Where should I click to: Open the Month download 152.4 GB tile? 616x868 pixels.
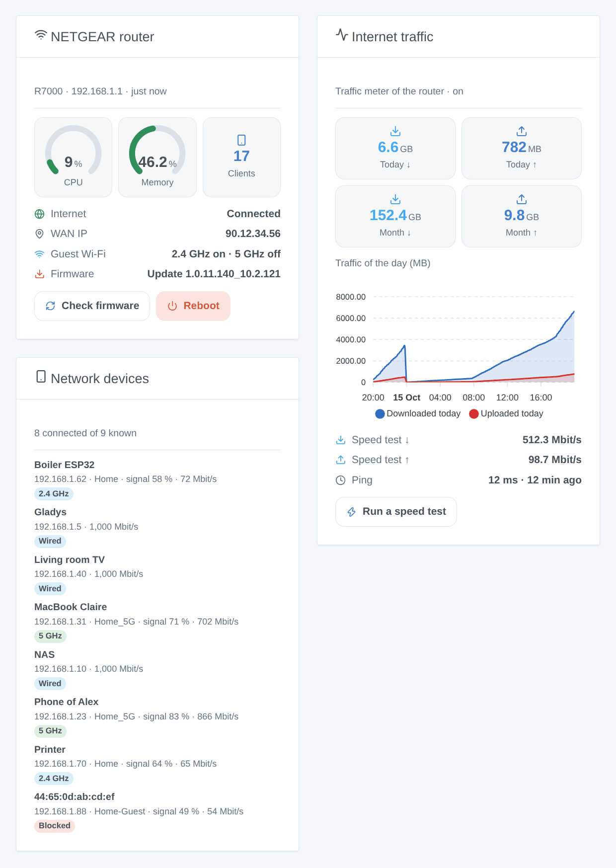[x=395, y=216]
